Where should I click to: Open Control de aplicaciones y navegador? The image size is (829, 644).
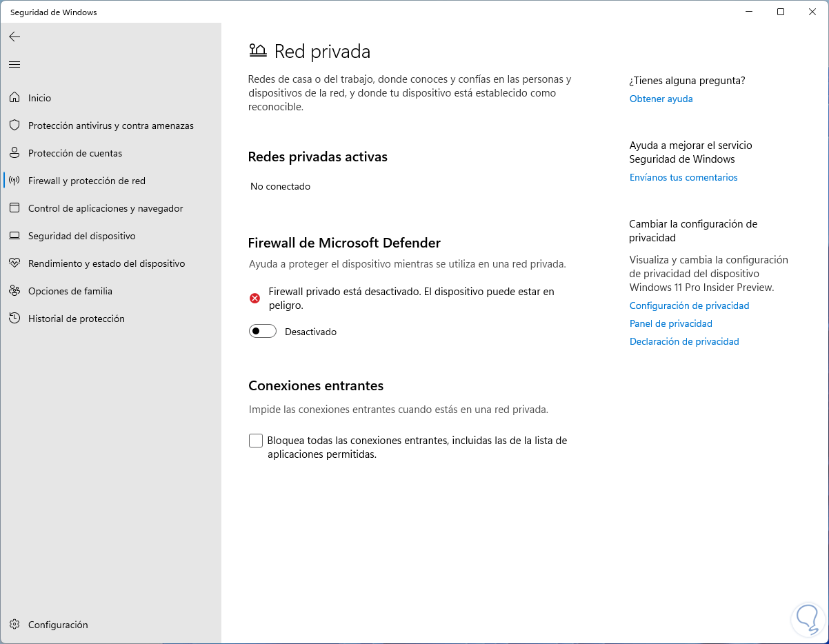coord(110,208)
